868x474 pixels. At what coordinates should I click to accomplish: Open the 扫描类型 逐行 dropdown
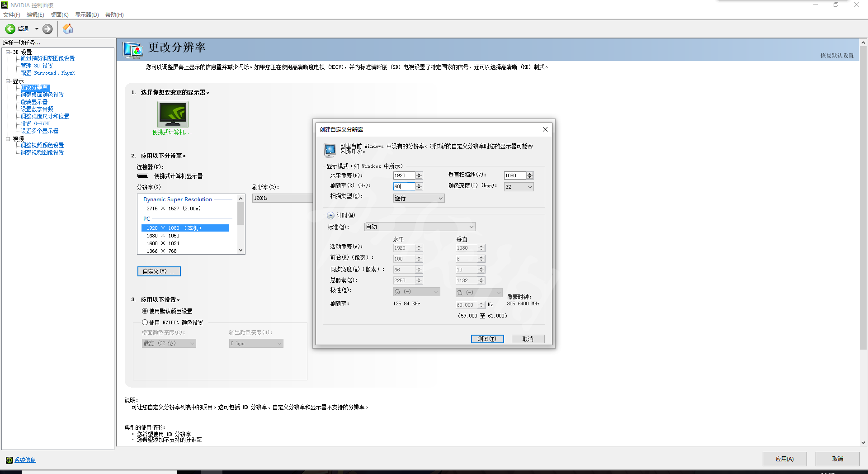click(x=419, y=198)
